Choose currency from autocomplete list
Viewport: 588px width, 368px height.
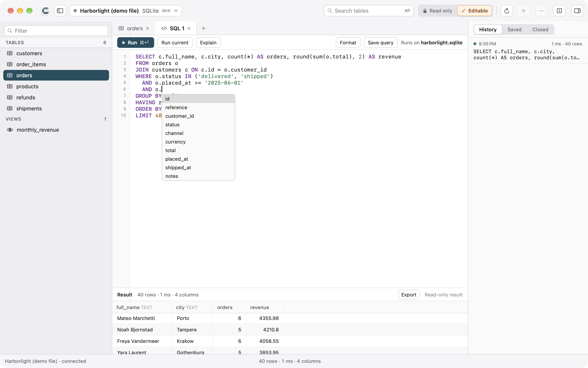pyautogui.click(x=198, y=142)
